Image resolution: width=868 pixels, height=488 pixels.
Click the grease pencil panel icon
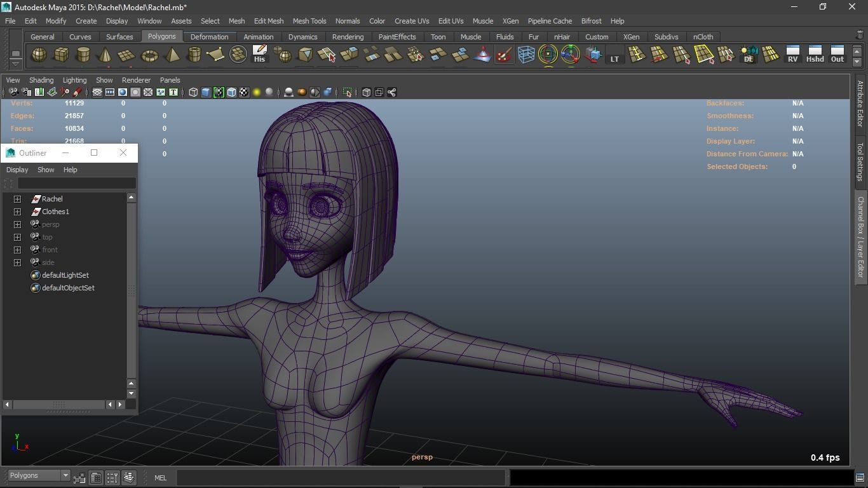[78, 93]
